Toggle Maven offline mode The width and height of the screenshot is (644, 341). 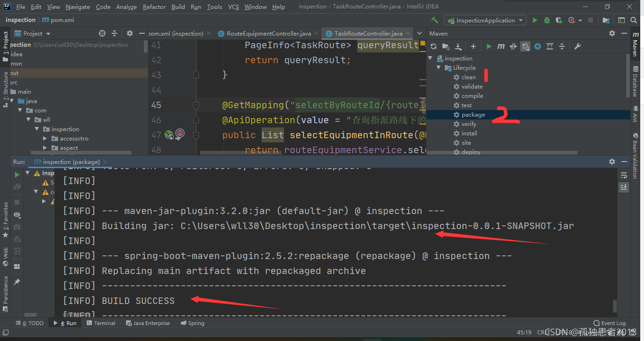click(513, 46)
